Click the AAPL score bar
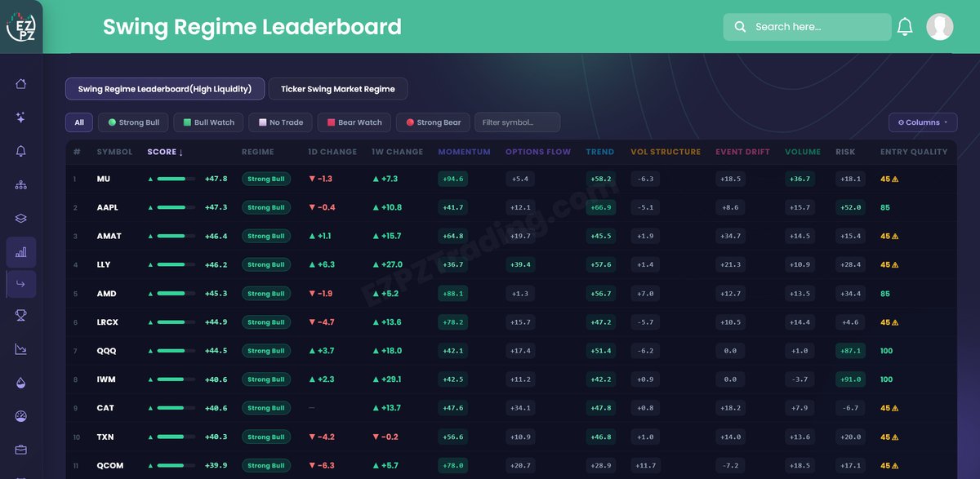 pos(176,207)
